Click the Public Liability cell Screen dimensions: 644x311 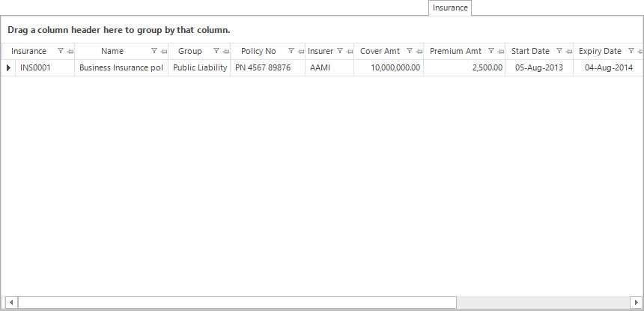tap(199, 67)
